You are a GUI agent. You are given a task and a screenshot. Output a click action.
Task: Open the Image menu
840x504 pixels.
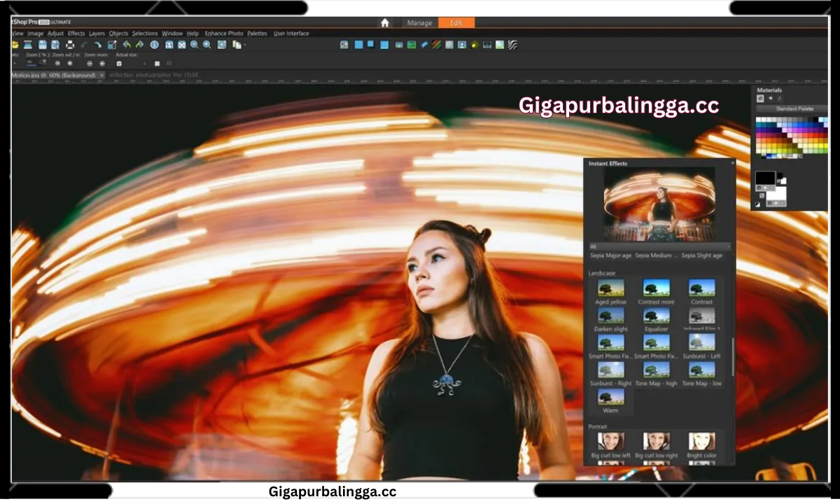click(36, 33)
